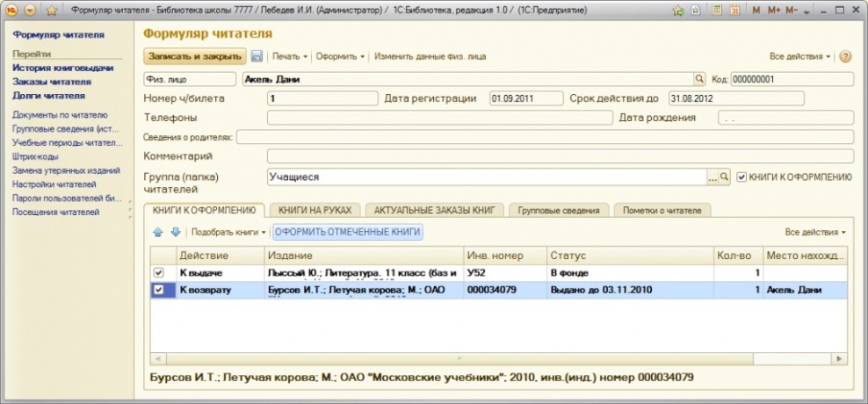Open the Подобрать книги dropdown
This screenshot has width=868, height=404.
point(228,232)
